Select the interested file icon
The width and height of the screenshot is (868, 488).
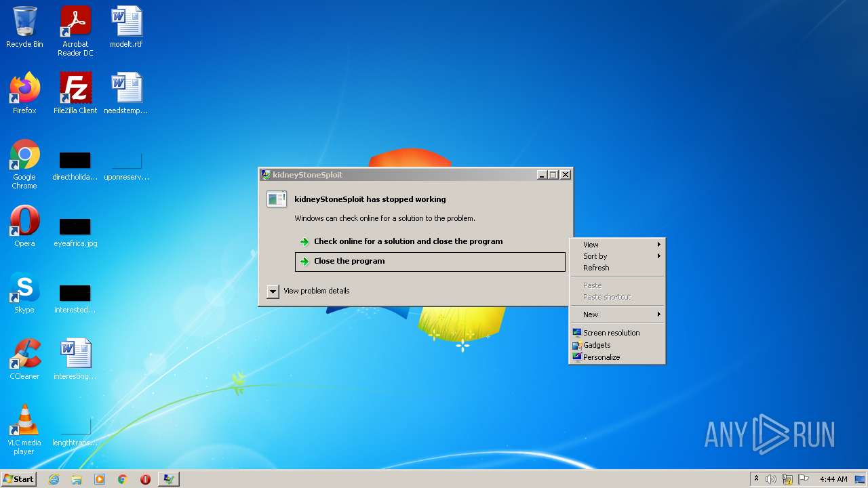pyautogui.click(x=75, y=299)
